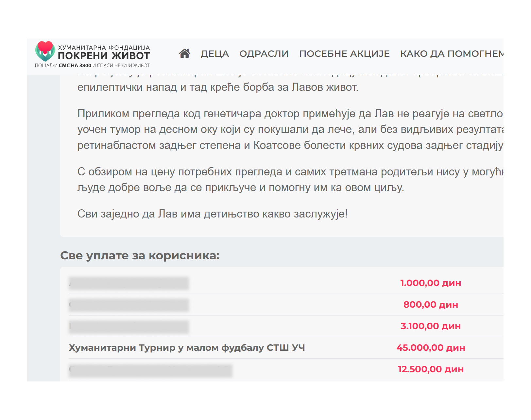The width and height of the screenshot is (531, 420).
Task: Click the Све уплате за корисника heading
Action: tap(140, 255)
